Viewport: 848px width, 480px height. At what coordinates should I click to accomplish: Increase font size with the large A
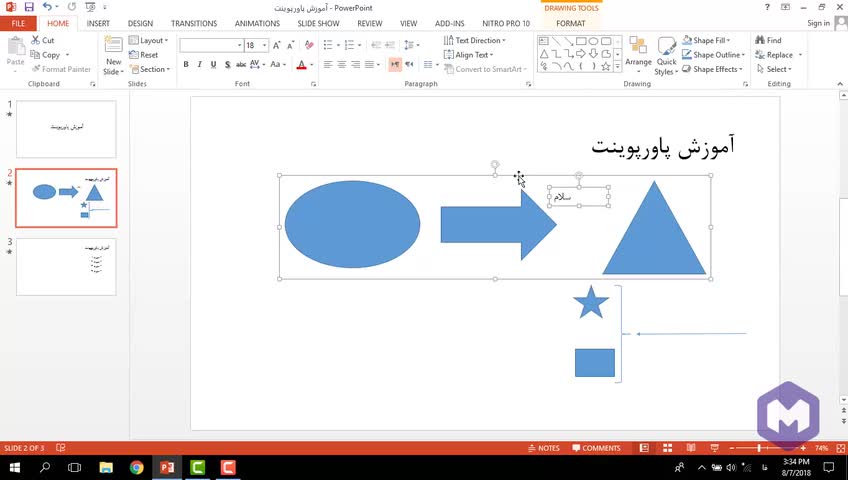277,45
